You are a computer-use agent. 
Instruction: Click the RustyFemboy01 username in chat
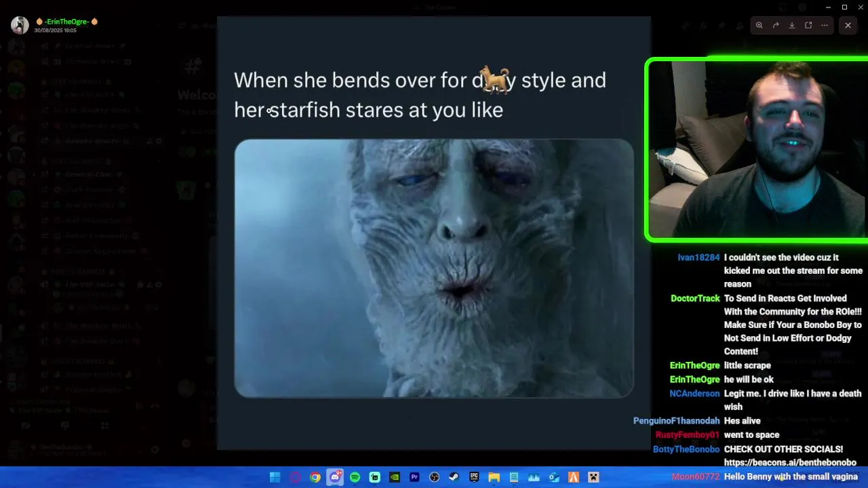pyautogui.click(x=687, y=435)
